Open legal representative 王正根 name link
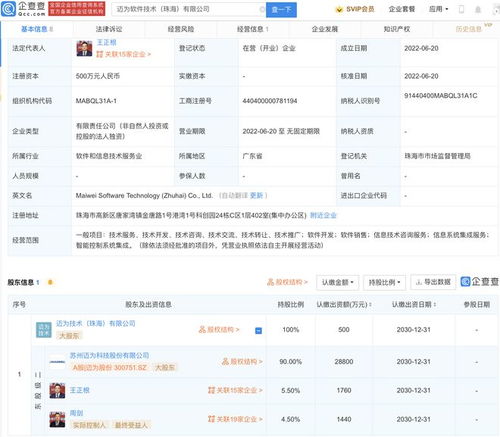This screenshot has width=500, height=437. coord(107,42)
